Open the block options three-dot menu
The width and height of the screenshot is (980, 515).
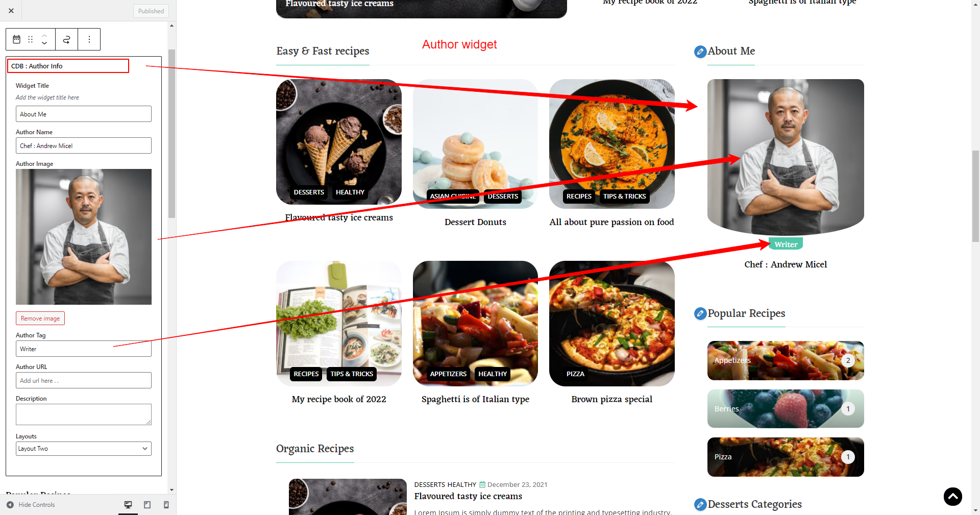[x=89, y=39]
